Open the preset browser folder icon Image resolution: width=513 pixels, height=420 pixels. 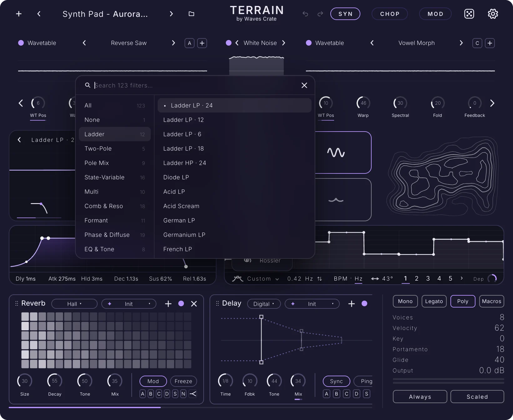pyautogui.click(x=191, y=14)
